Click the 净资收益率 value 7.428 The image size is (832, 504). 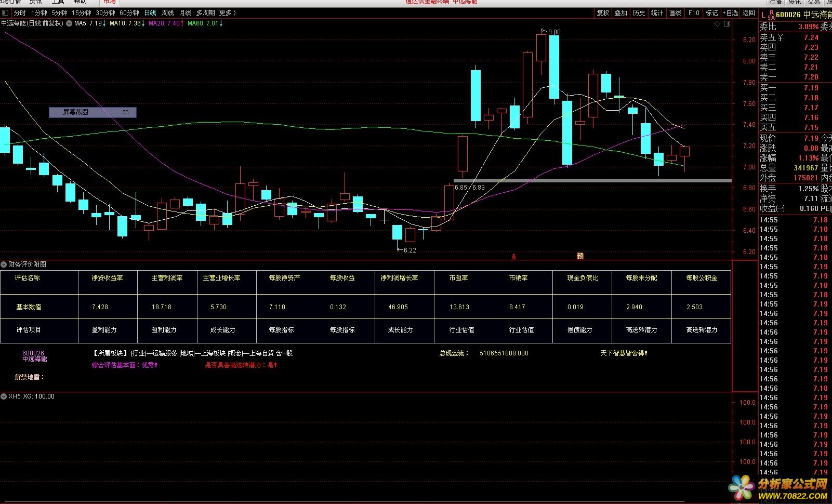[100, 307]
